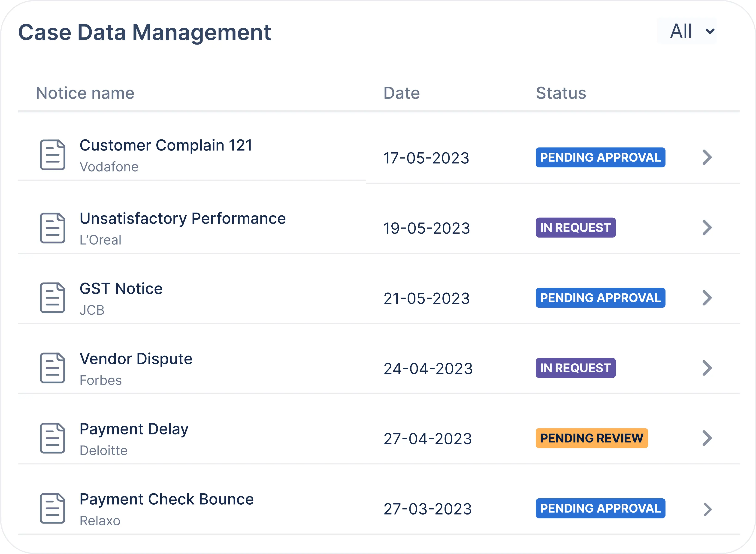Open the Customer Complain 121 notice
This screenshot has height=554, width=756.
click(166, 146)
